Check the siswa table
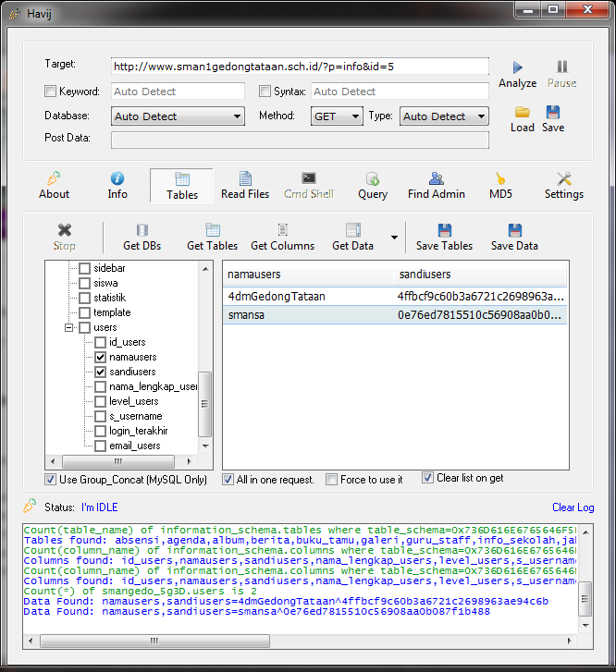 click(x=85, y=283)
